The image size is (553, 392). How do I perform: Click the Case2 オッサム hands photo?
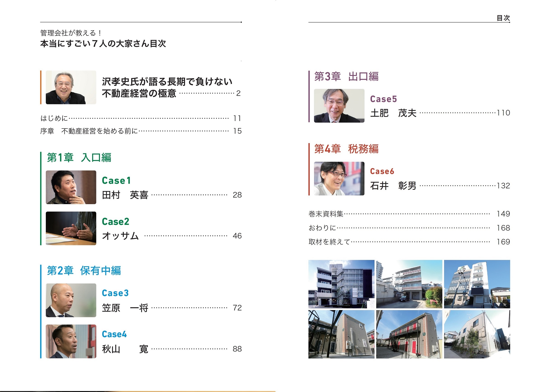point(71,228)
